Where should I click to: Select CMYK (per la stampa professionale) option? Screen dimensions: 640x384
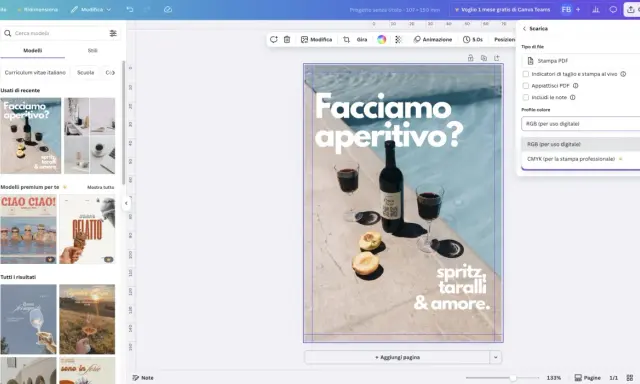pyautogui.click(x=581, y=159)
